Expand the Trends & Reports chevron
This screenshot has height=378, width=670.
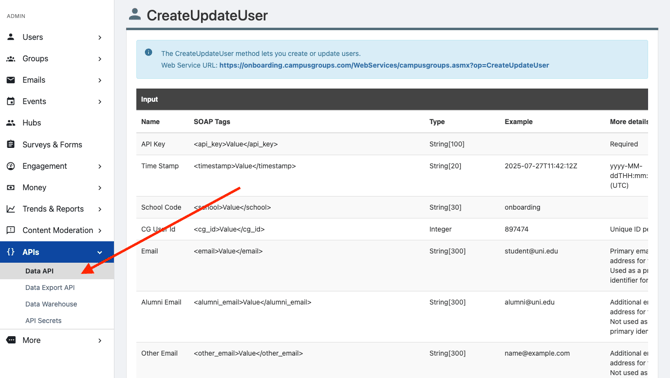pos(100,209)
